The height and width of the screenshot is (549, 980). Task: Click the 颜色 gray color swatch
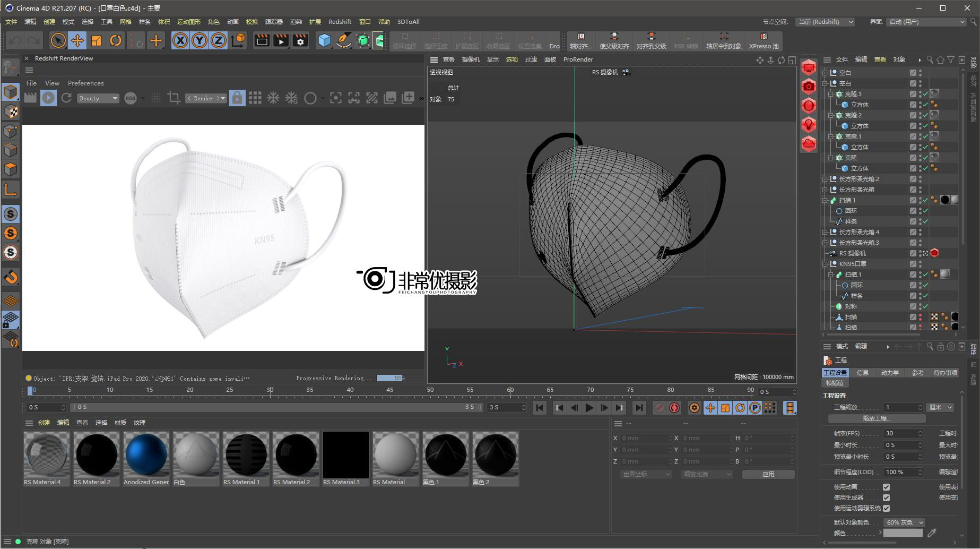point(903,533)
